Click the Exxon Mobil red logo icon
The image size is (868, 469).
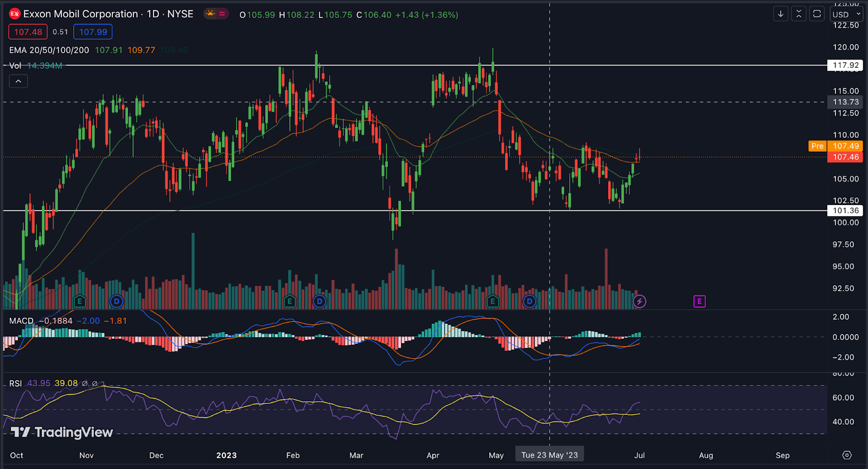pyautogui.click(x=15, y=14)
